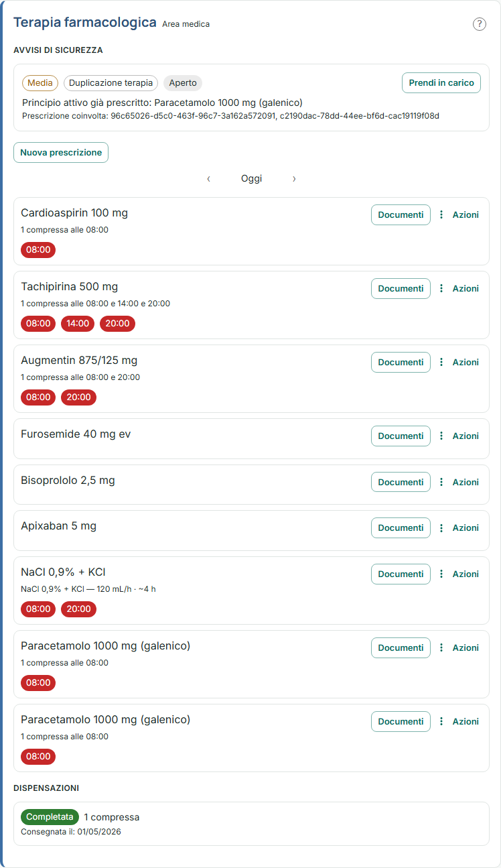
Task: Open the actions menu for Apixaban 5 mg
Action: 459,528
